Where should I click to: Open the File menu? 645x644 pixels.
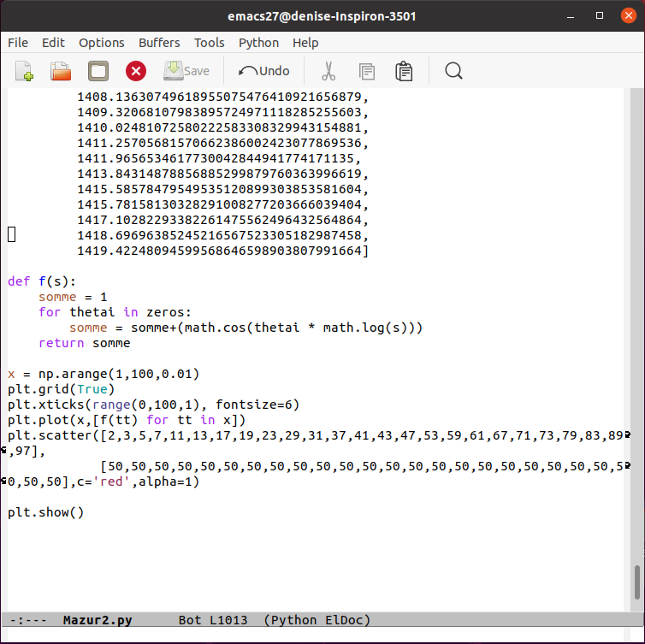(17, 43)
